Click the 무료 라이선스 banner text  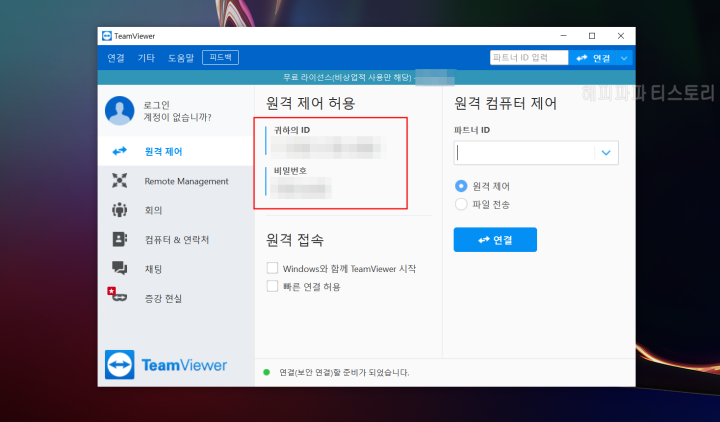click(347, 78)
